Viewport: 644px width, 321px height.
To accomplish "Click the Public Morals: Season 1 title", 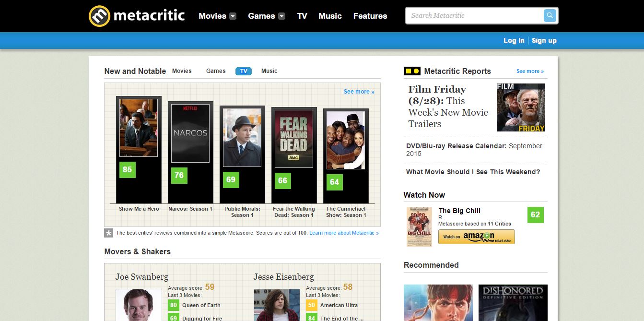I will coord(242,212).
